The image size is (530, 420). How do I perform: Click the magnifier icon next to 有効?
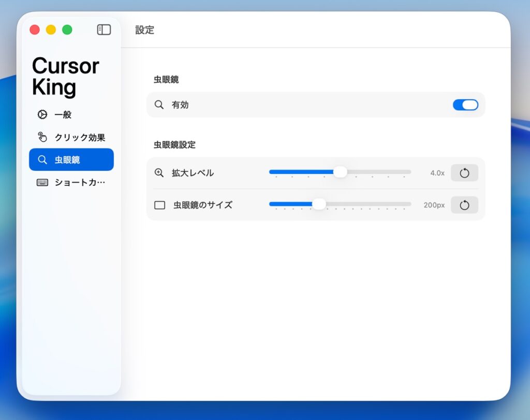(x=159, y=105)
